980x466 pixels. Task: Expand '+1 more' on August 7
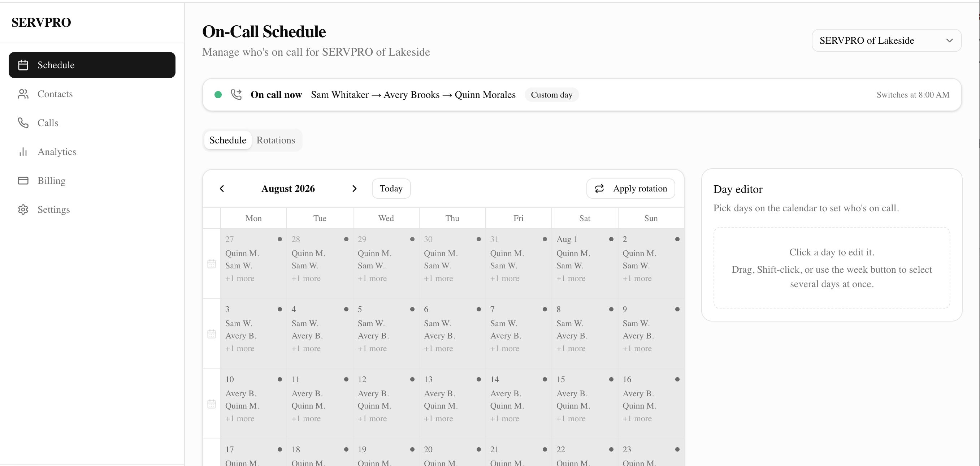click(x=504, y=348)
